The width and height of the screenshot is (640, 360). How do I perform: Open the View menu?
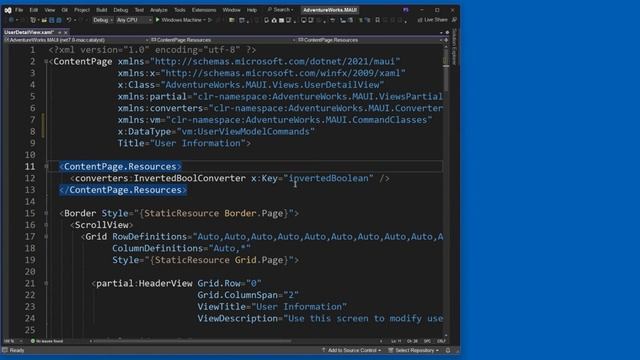click(49, 10)
